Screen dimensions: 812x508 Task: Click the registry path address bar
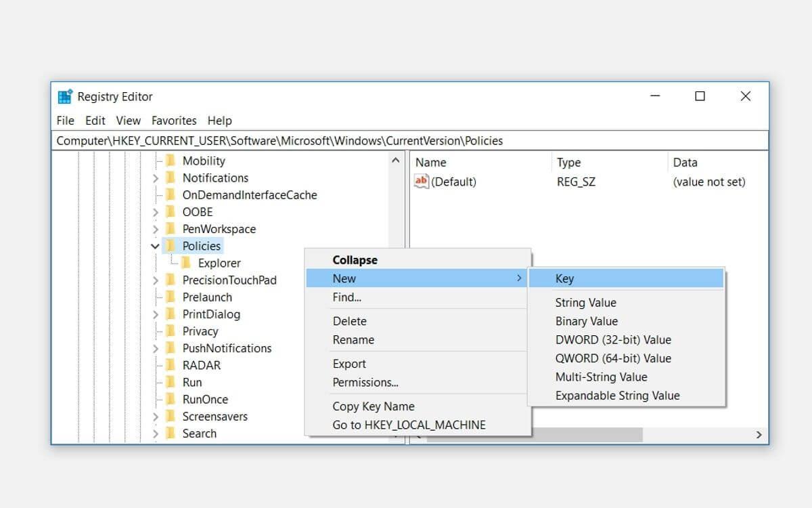pyautogui.click(x=410, y=141)
